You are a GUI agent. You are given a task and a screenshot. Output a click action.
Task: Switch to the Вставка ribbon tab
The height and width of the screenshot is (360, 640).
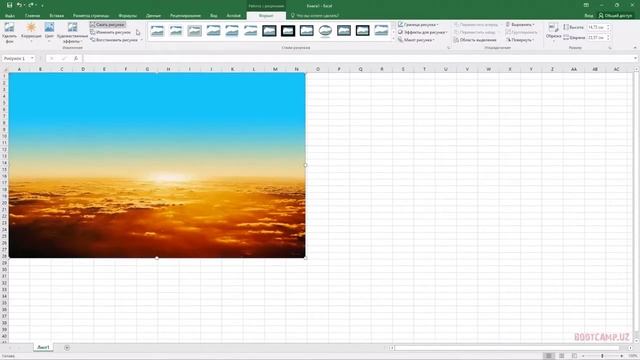56,16
